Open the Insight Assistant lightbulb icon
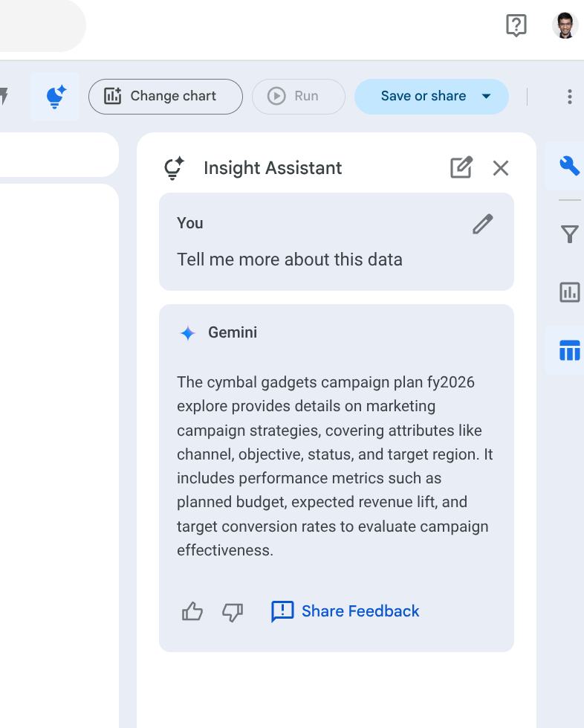Viewport: 584px width, 728px height. pyautogui.click(x=55, y=96)
